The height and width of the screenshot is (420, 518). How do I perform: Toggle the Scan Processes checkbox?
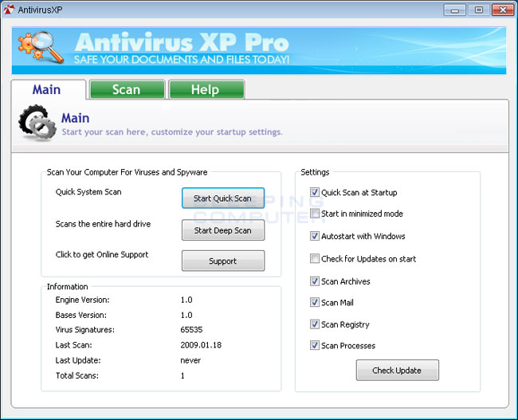[315, 345]
